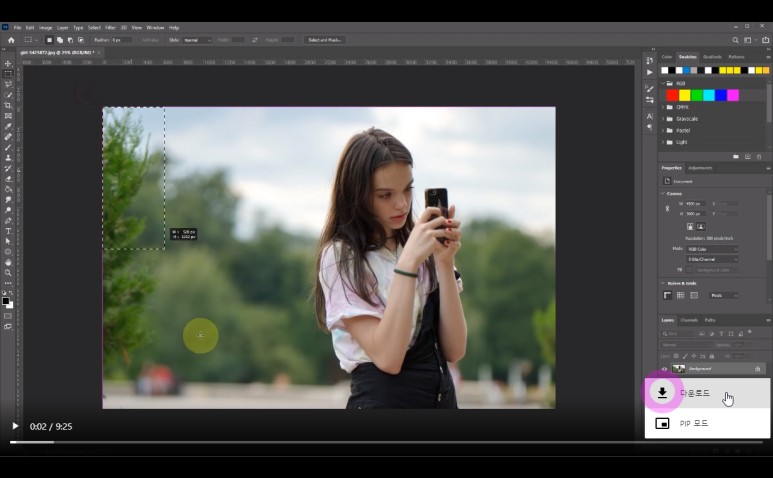
Task: Open the Image menu
Action: (x=45, y=28)
